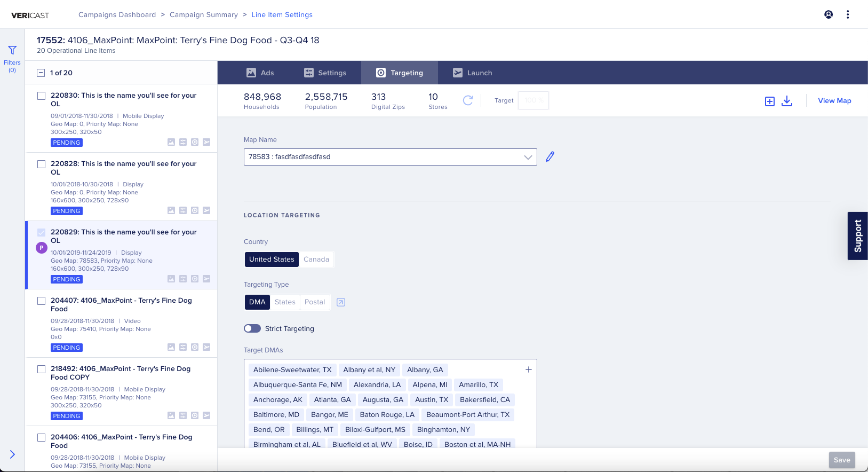The image size is (868, 472).
Task: Click Line Item Settings breadcrumb
Action: (282, 15)
